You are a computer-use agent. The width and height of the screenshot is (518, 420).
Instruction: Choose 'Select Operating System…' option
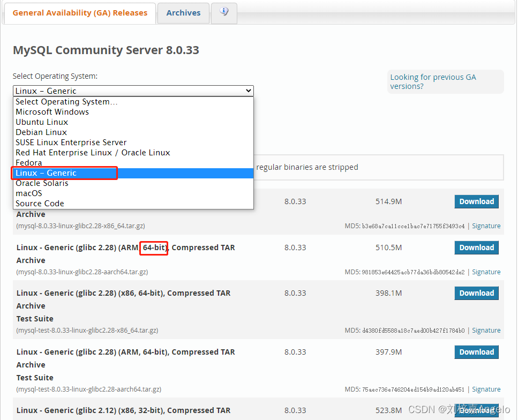click(x=133, y=102)
